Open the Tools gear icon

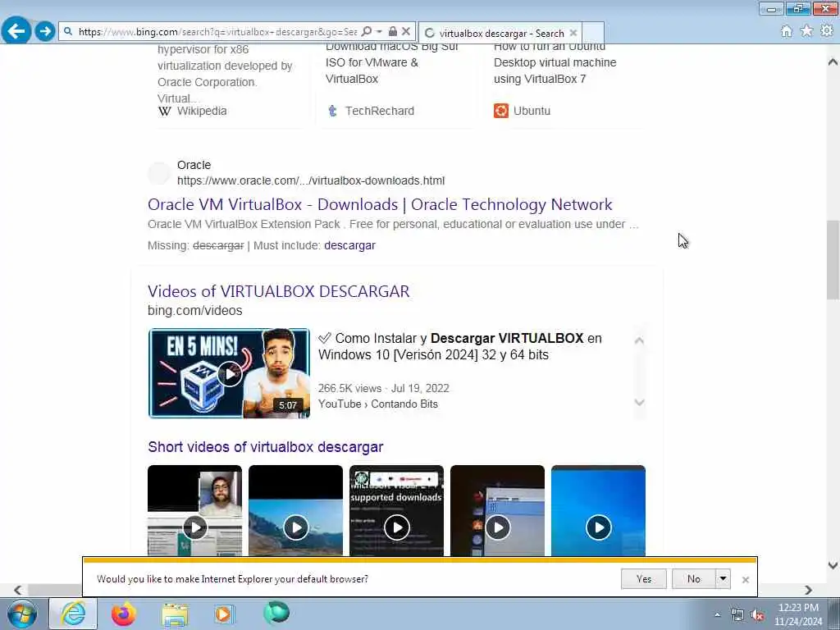pyautogui.click(x=827, y=32)
